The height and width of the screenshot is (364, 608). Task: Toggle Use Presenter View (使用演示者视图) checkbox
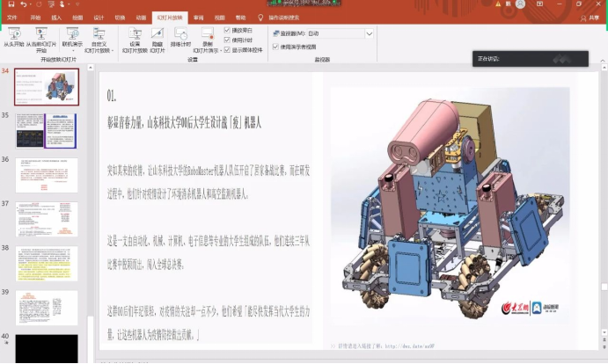pyautogui.click(x=275, y=47)
